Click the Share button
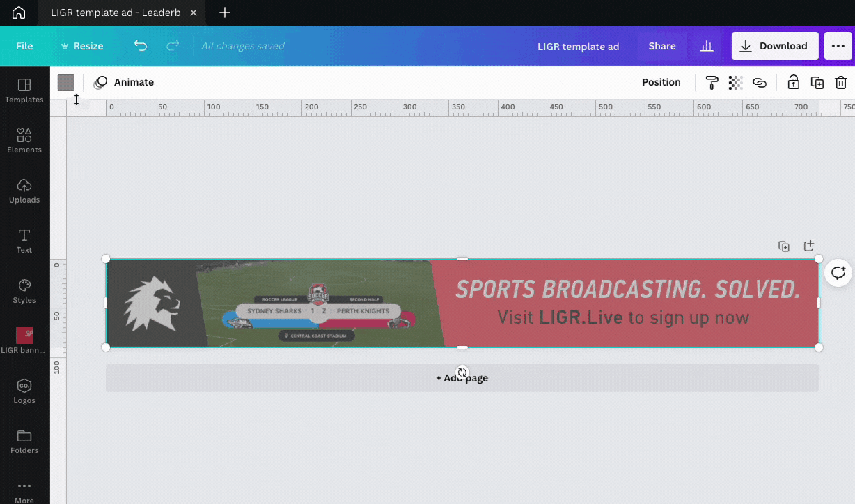 662,46
